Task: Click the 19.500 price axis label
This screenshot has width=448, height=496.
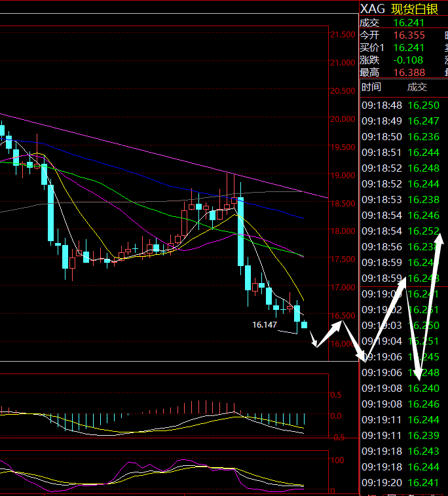Action: [x=343, y=147]
